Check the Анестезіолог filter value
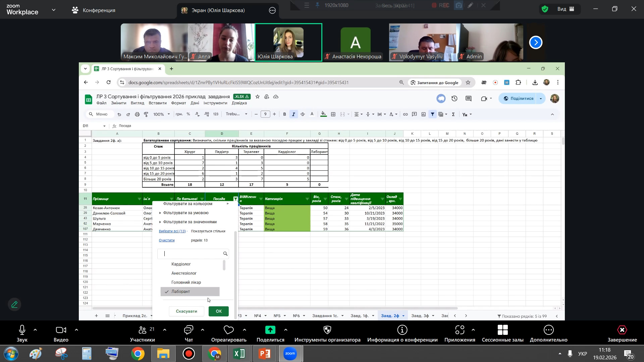The image size is (644, 362). coord(184,273)
